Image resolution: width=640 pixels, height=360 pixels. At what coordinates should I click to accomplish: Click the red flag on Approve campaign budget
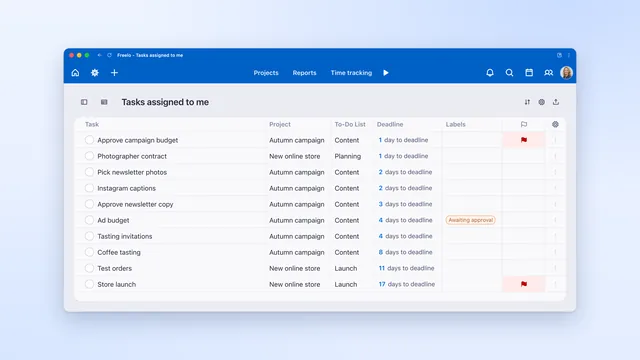(524, 140)
